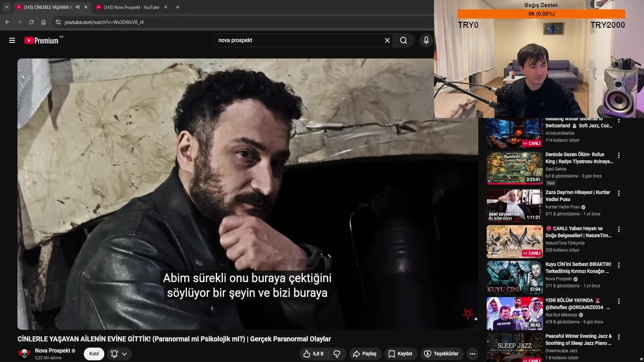This screenshot has height=362, width=644.
Task: Open Yaban Hayatı CANLI stream thumbnail
Action: pyautogui.click(x=514, y=241)
